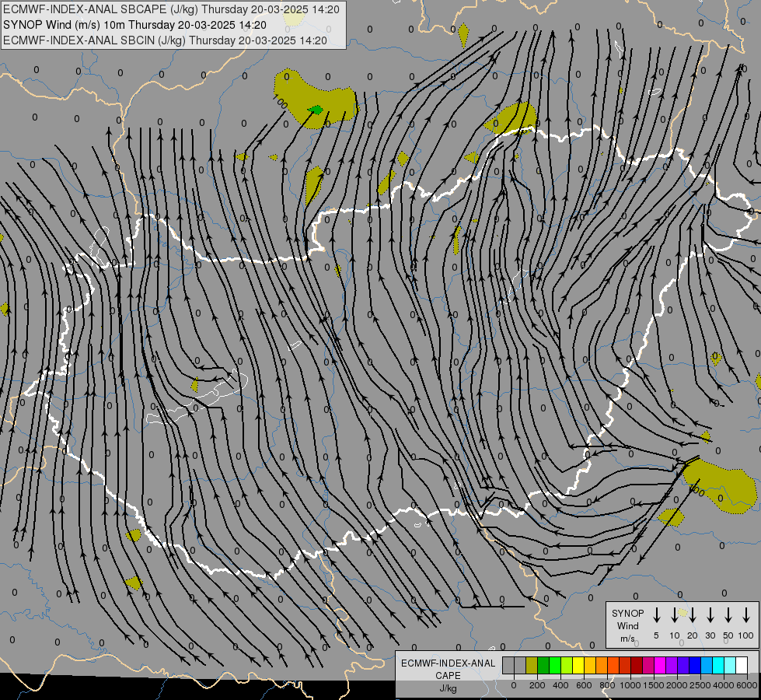Click the 50 m/s wind arrow in SYNOP legend
Viewport: 761px width, 700px height.
tap(728, 614)
